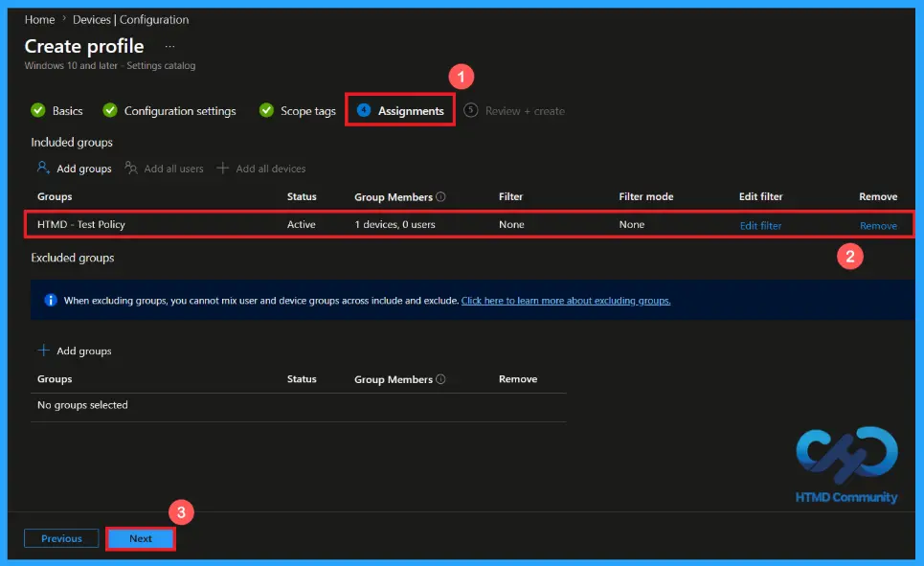Click the Filter mode column header
This screenshot has width=924, height=566.
[x=646, y=196]
